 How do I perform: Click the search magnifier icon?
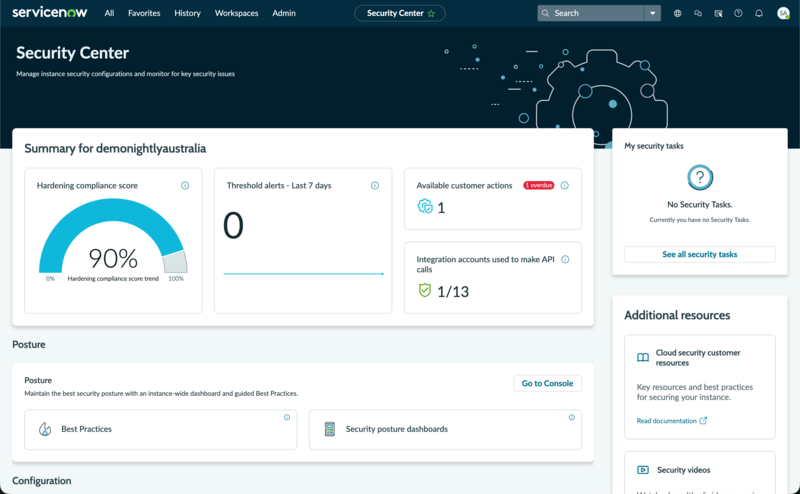(x=545, y=13)
